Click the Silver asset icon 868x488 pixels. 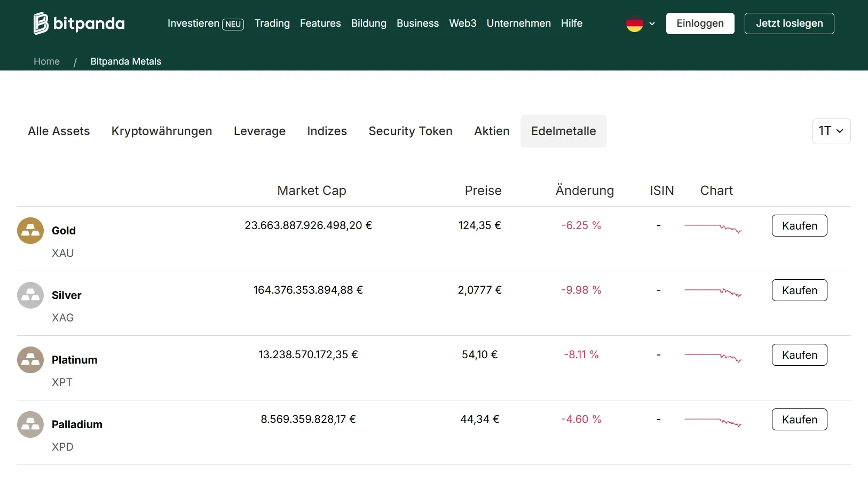[x=30, y=295]
